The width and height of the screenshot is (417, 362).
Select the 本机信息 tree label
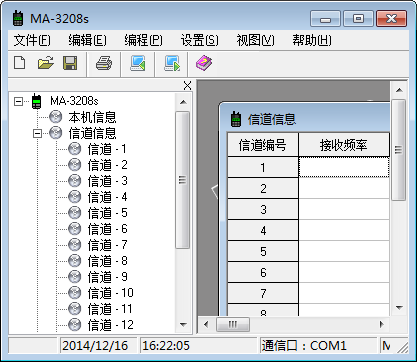click(x=93, y=117)
